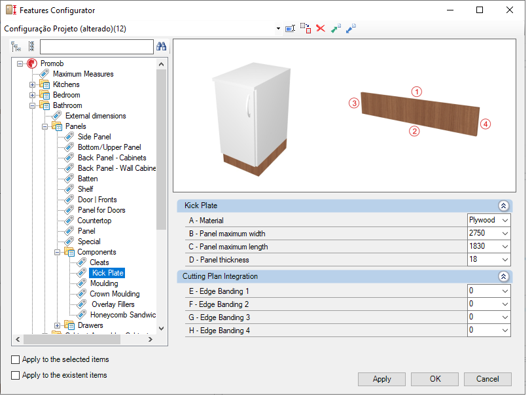
Task: Click the Promob root node icon
Action: [32, 63]
